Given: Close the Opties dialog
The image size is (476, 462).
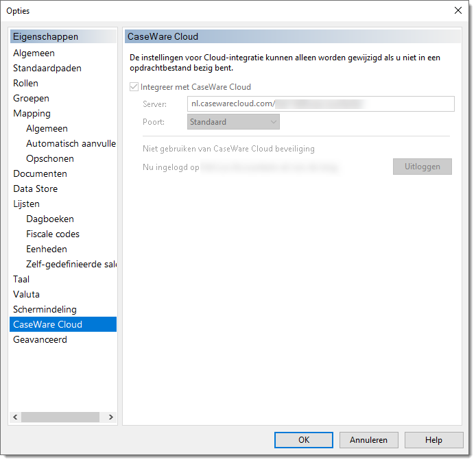Looking at the screenshot, I should click(457, 10).
